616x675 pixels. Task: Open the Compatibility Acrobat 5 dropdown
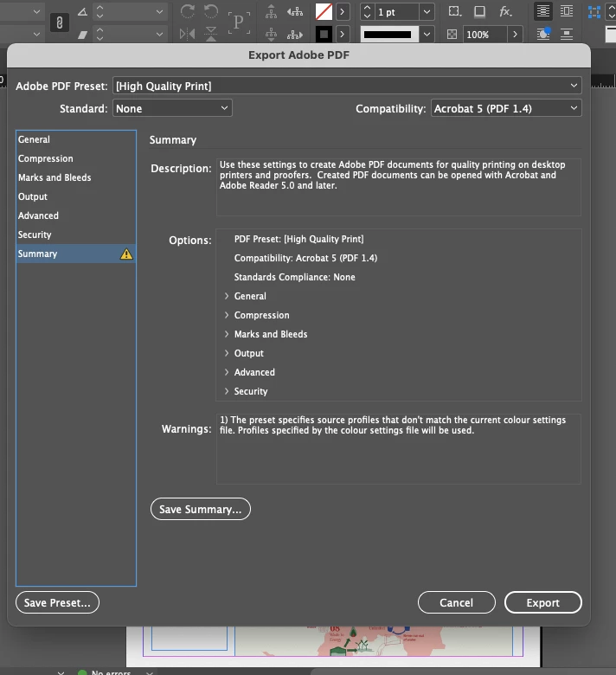tap(506, 108)
